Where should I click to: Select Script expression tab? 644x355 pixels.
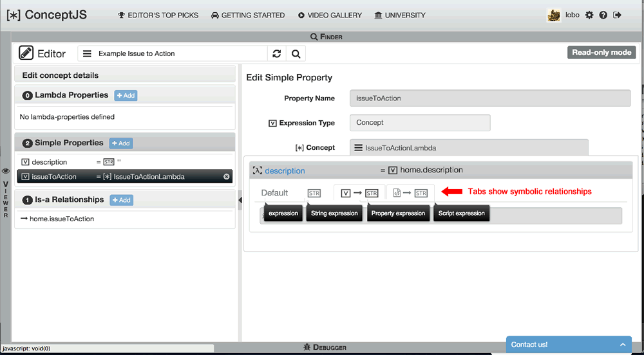(x=410, y=193)
